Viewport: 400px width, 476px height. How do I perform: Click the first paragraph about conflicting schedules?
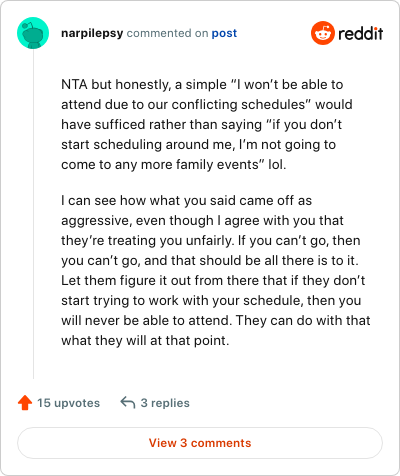click(207, 124)
